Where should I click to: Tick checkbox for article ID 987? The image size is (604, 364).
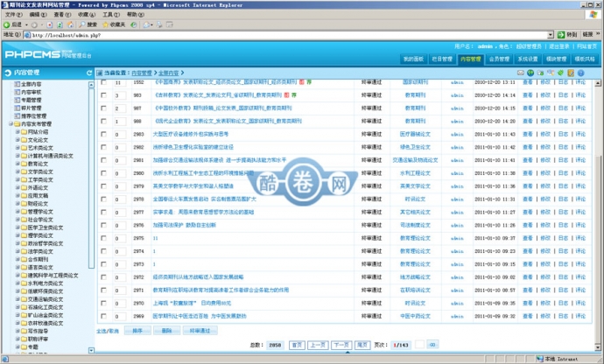click(103, 108)
